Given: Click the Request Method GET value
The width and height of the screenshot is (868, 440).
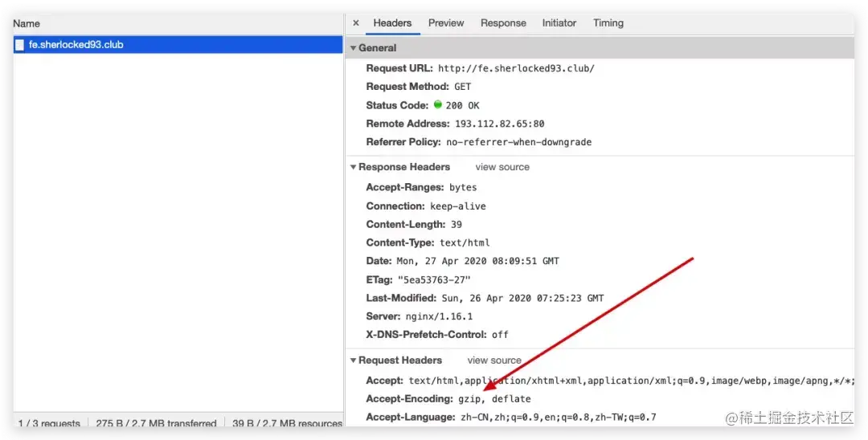Looking at the screenshot, I should tap(463, 87).
